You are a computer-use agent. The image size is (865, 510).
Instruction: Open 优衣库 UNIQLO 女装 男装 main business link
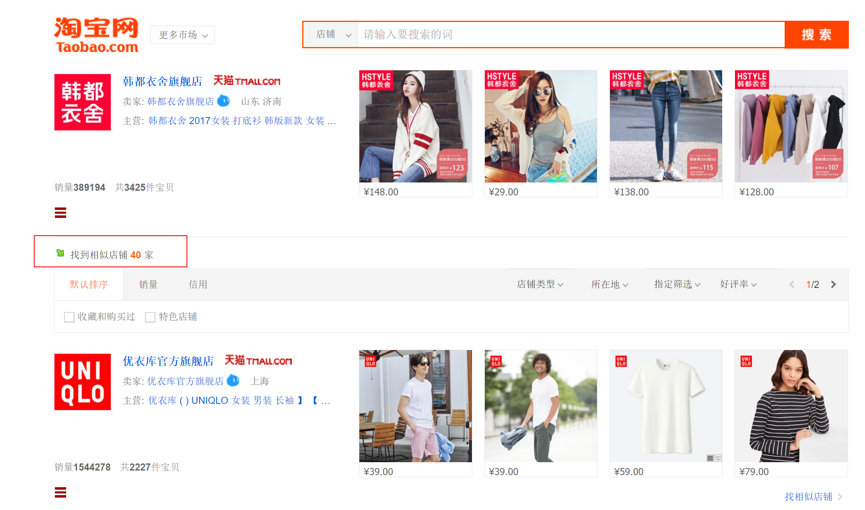(239, 400)
